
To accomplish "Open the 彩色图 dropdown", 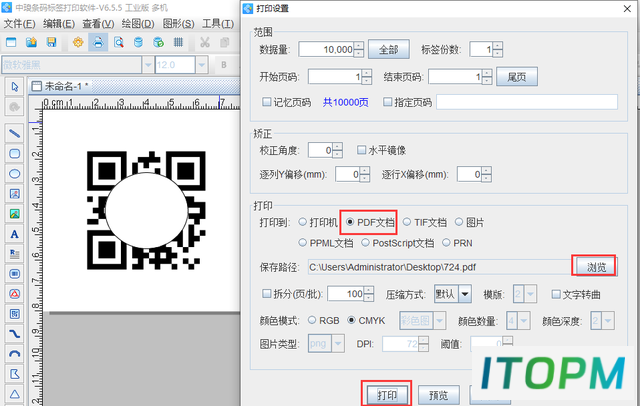I will pyautogui.click(x=440, y=321).
